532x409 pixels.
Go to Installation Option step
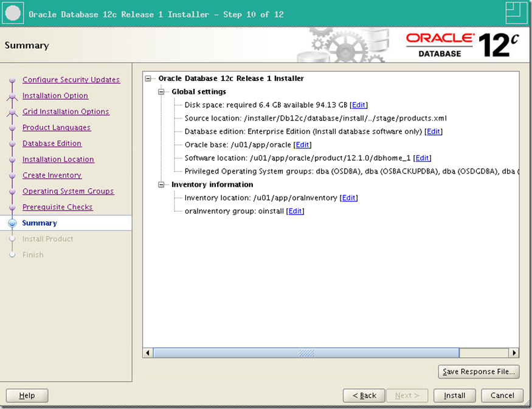pos(55,96)
